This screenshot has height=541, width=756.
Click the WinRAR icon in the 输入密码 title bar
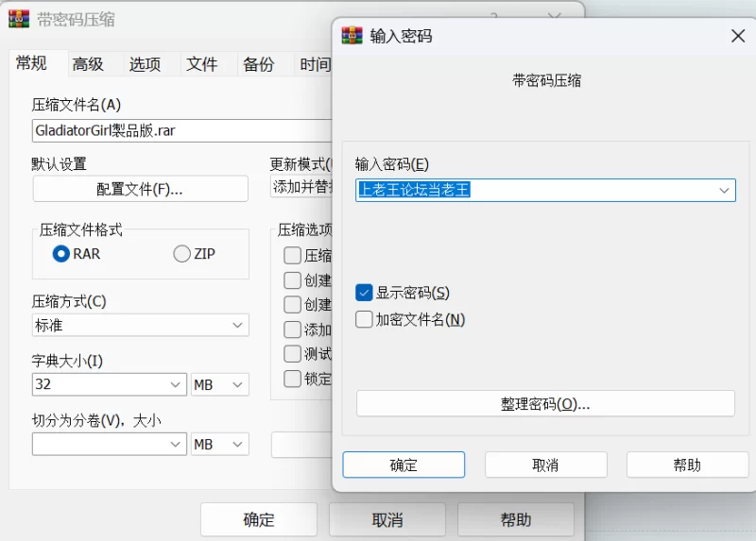352,36
